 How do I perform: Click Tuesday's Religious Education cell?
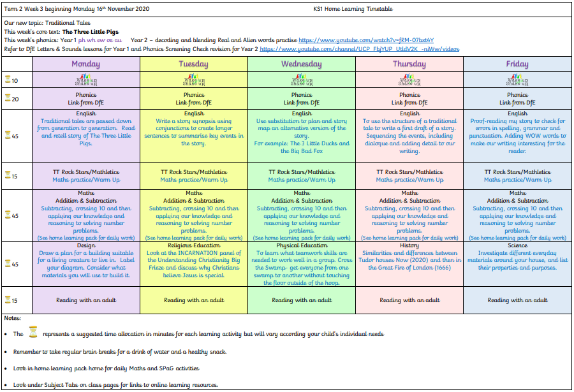tap(194, 265)
